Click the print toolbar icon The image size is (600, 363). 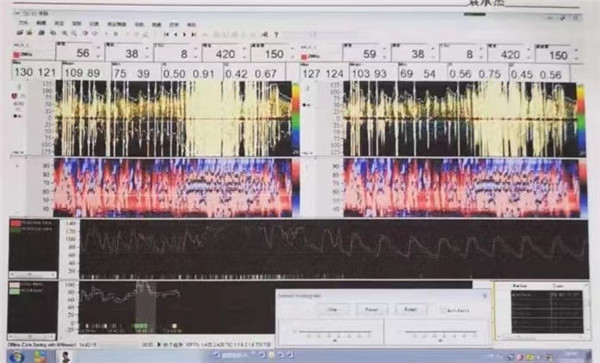coord(41,33)
